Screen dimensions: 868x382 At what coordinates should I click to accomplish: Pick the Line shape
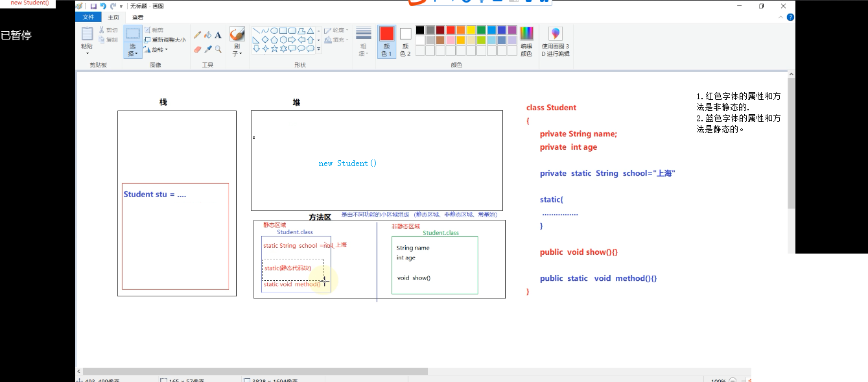pyautogui.click(x=256, y=30)
